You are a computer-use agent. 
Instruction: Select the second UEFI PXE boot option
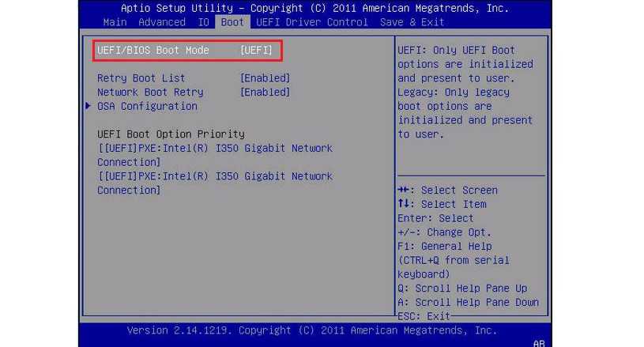pyautogui.click(x=214, y=183)
